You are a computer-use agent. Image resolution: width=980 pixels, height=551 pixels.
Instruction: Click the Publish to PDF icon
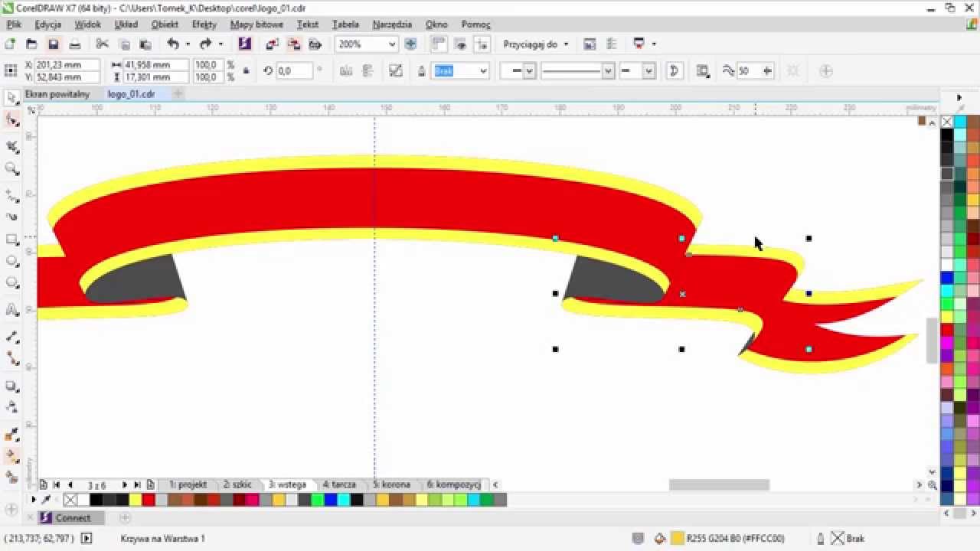tap(315, 44)
